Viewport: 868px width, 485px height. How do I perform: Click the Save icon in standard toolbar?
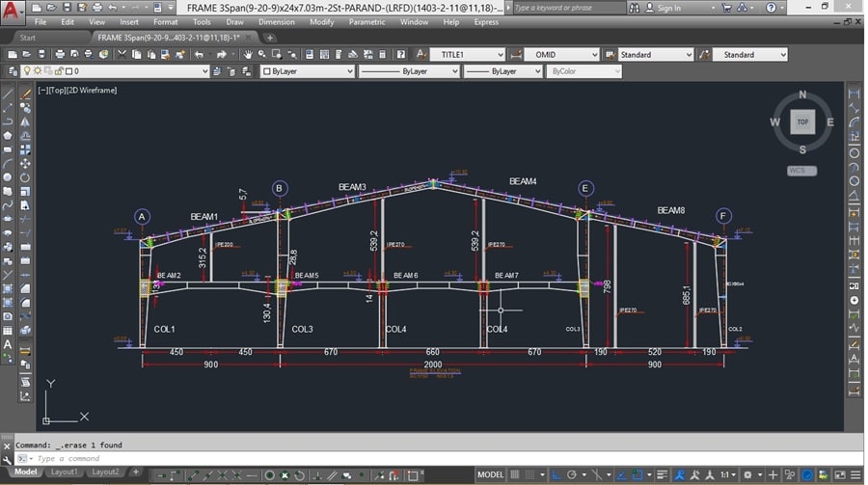coord(41,54)
